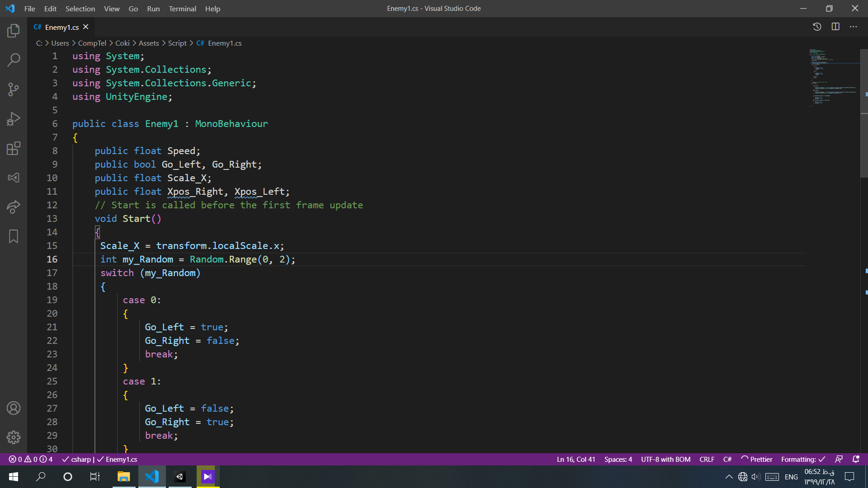Click the Assets folder breadcrumb
This screenshot has height=488, width=868.
pyautogui.click(x=148, y=43)
